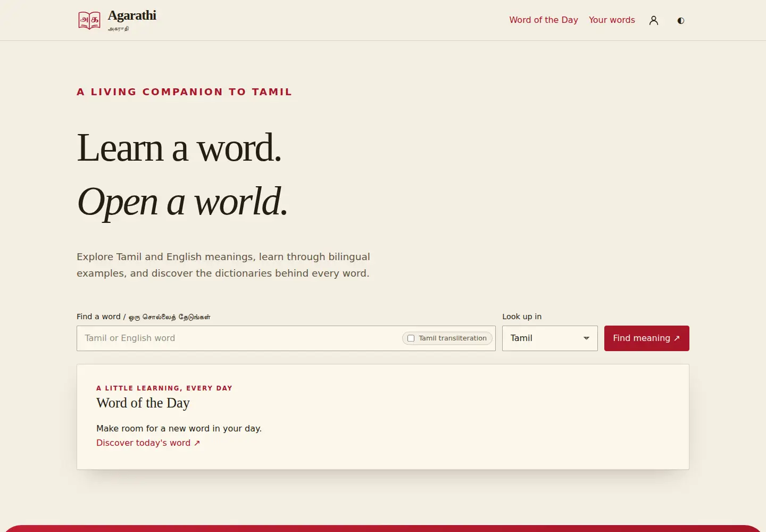Click the Agarathi site title

tap(132, 15)
